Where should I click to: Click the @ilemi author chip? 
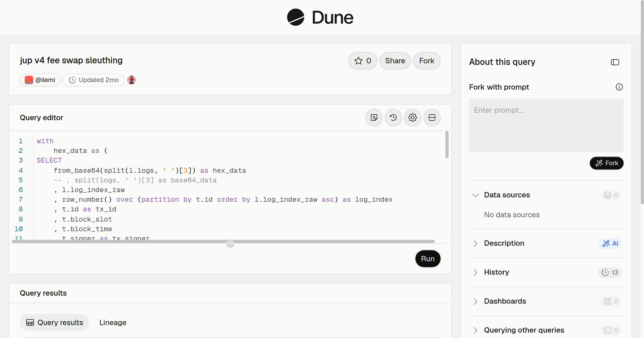click(x=40, y=80)
